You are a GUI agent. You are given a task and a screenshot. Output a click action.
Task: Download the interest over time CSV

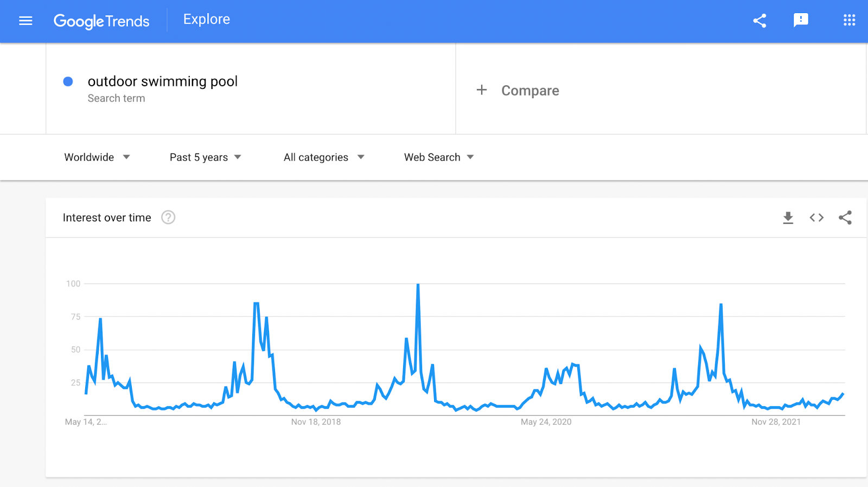[x=788, y=217]
